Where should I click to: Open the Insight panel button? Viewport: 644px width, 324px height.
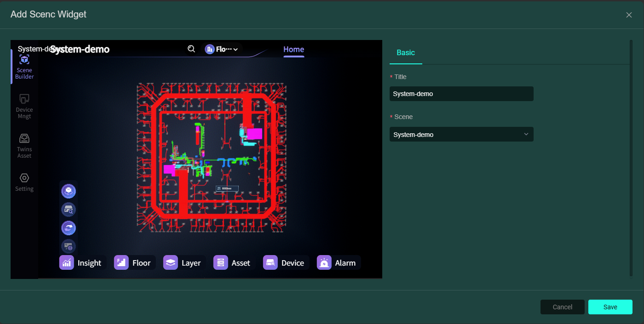tap(82, 263)
